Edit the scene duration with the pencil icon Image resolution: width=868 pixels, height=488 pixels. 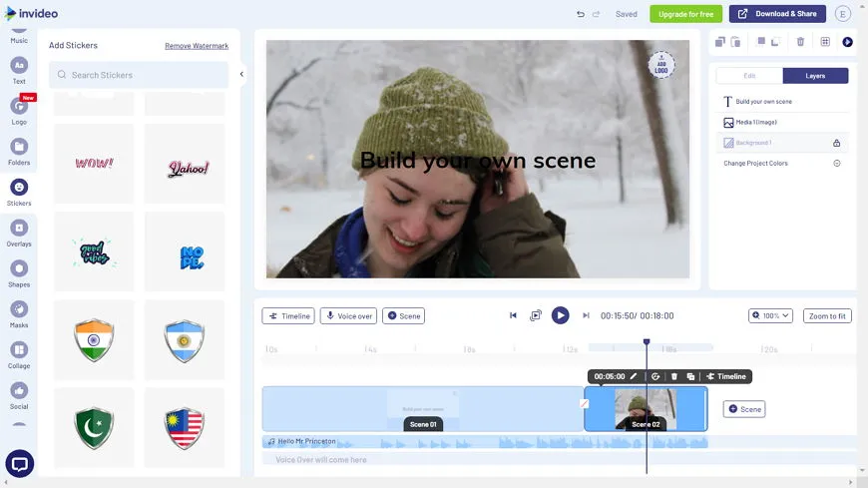tap(634, 376)
